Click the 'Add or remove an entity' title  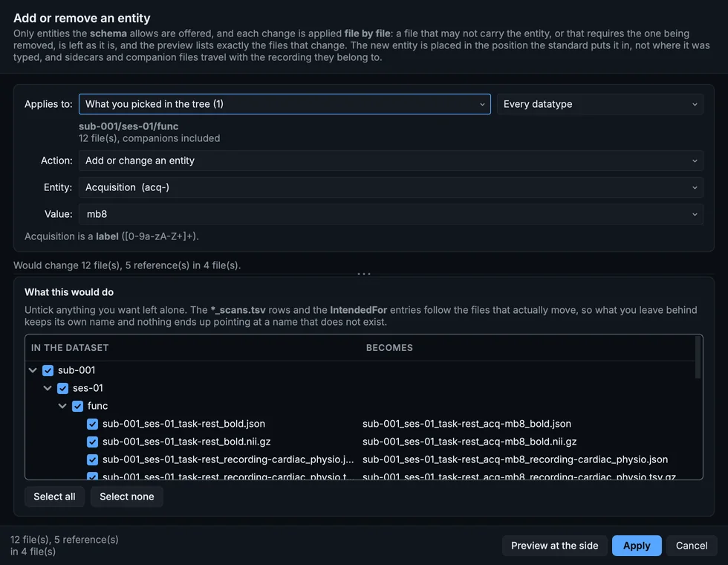click(x=82, y=18)
